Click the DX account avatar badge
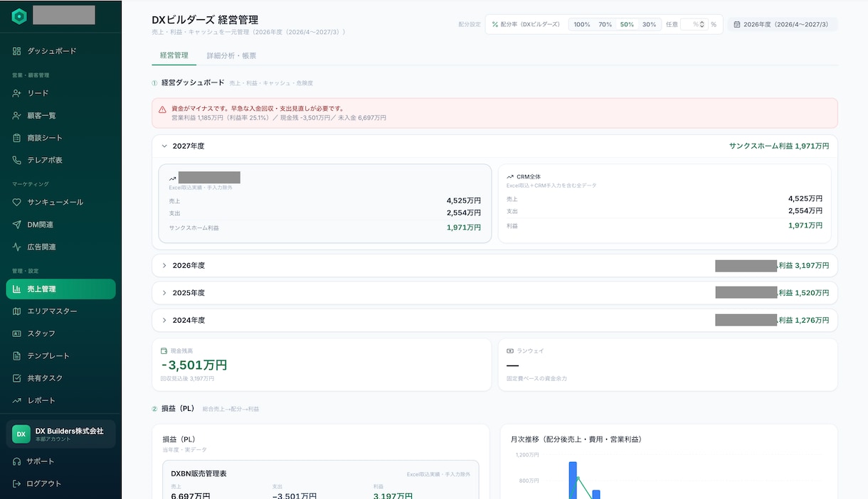 pos(21,434)
